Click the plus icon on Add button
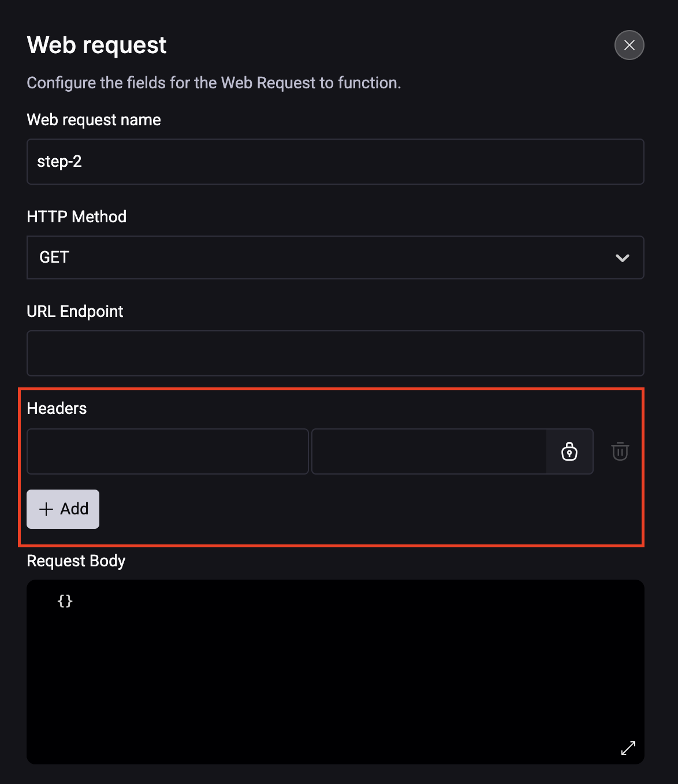This screenshot has width=678, height=784. (46, 509)
